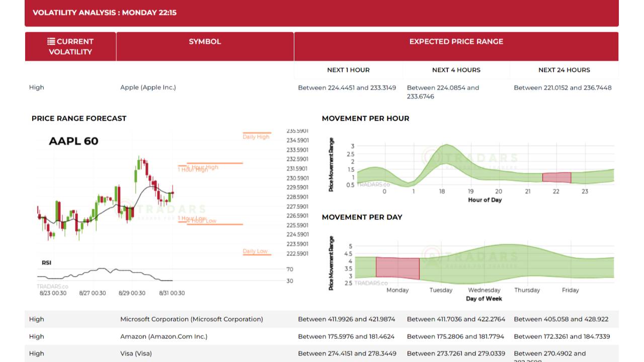Select the Next 4 Hours column heading

(x=456, y=70)
